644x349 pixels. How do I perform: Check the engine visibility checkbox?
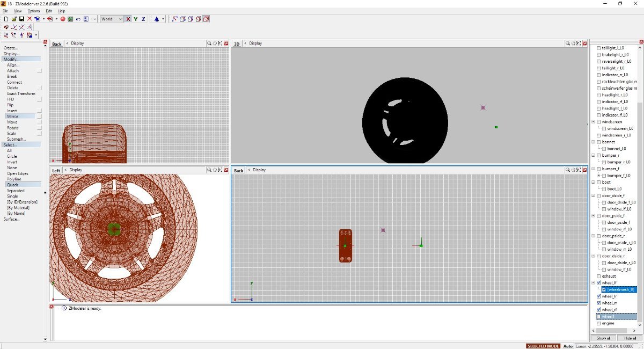598,323
